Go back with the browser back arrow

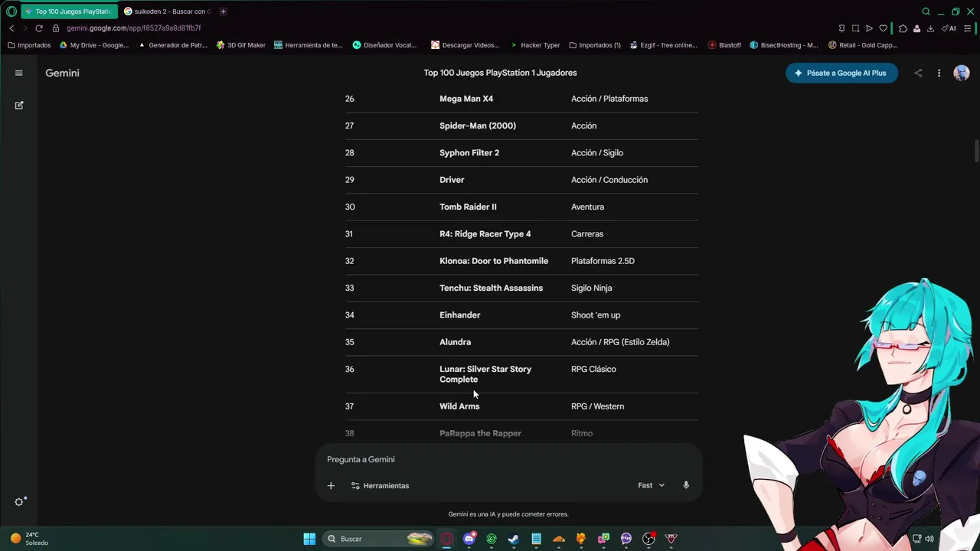pos(11,28)
